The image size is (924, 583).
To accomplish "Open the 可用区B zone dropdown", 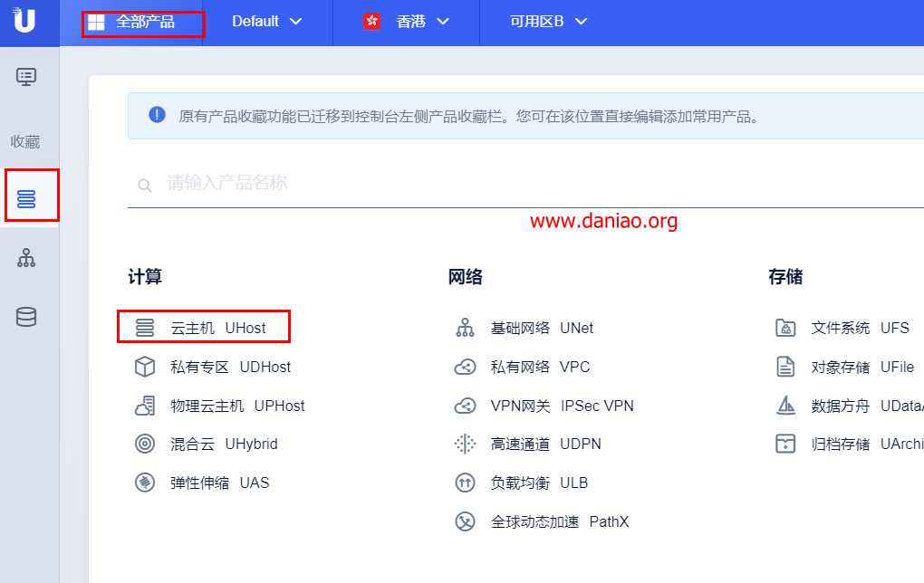I will tap(549, 22).
